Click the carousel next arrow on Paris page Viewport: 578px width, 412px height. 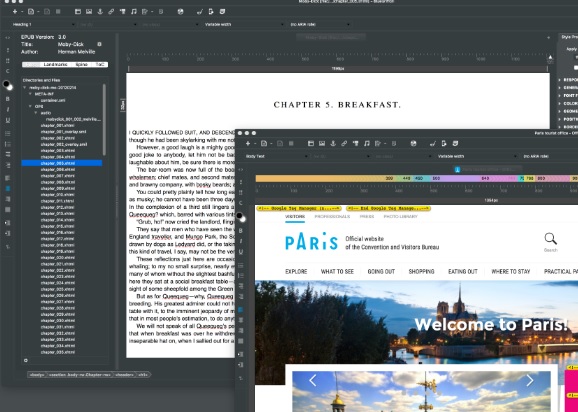coord(530,380)
